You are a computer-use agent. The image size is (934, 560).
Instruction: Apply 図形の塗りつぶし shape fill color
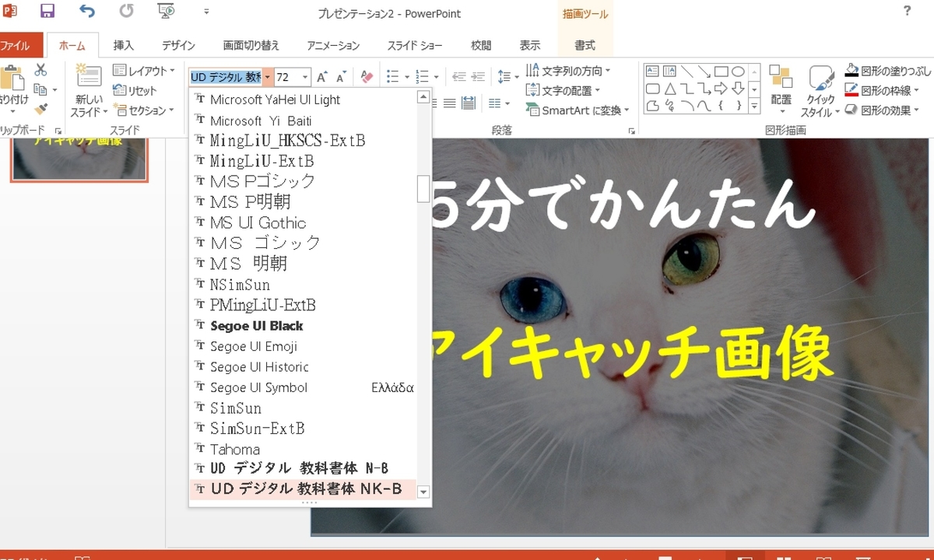[x=887, y=71]
